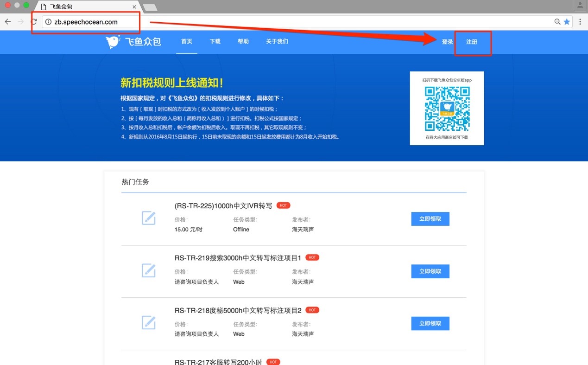Click the site info icon in address bar
588x365 pixels.
48,22
